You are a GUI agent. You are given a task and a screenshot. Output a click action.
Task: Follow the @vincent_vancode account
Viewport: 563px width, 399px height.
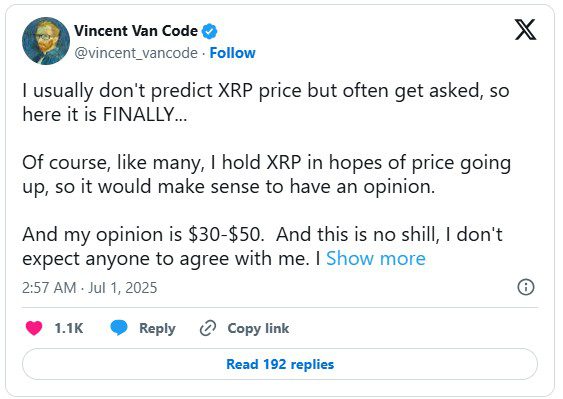click(232, 53)
